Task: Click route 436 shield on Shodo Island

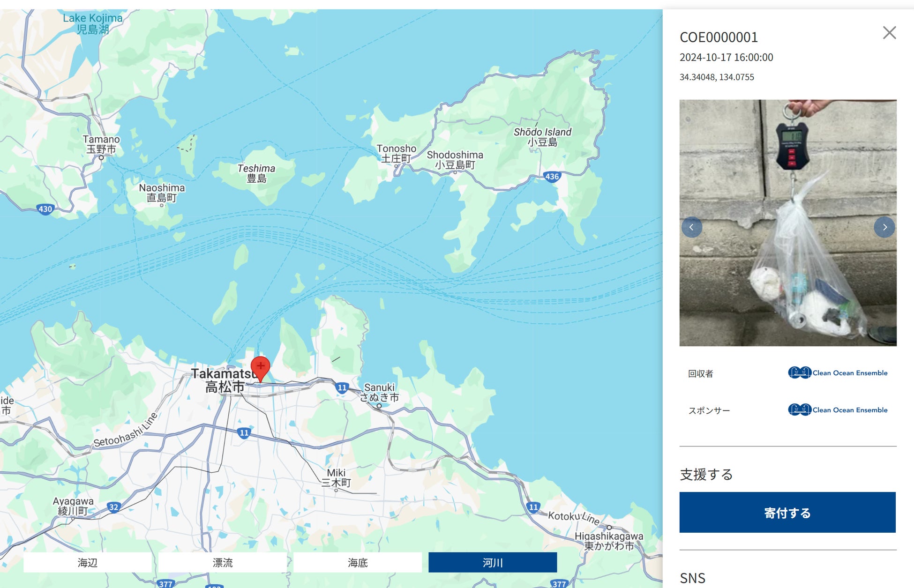Action: [x=552, y=177]
